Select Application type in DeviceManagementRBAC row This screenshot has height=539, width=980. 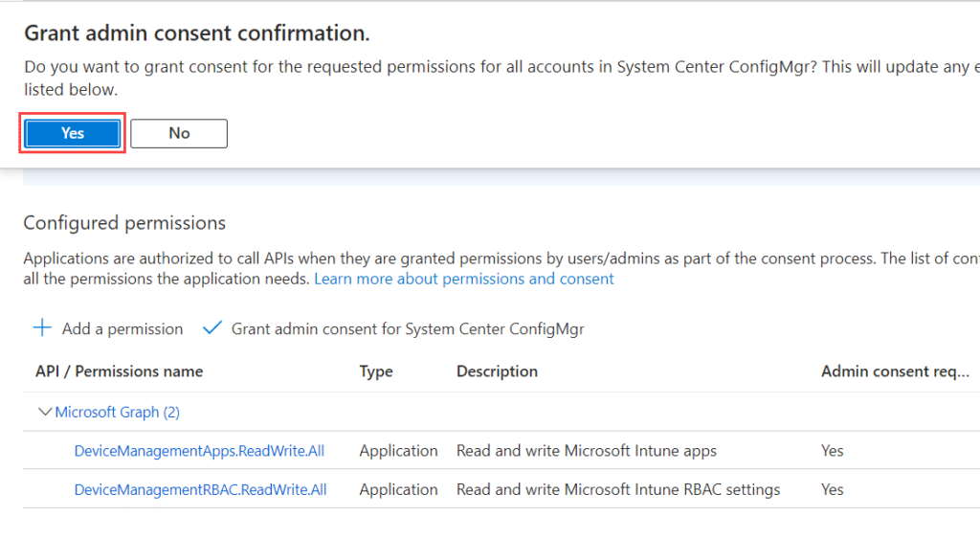(399, 489)
